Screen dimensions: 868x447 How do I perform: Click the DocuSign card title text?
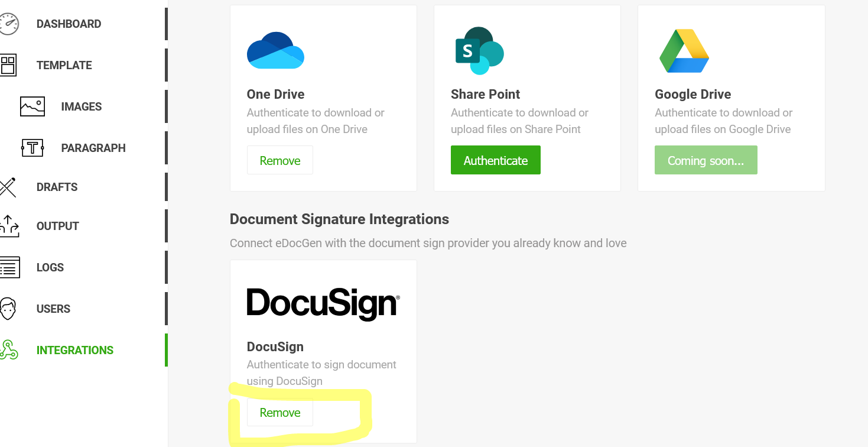275,346
